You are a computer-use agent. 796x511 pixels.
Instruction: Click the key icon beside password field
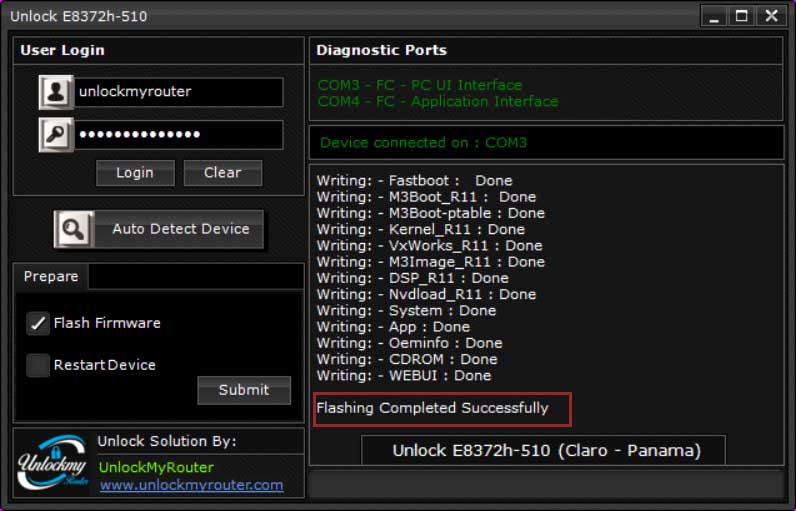pos(56,134)
